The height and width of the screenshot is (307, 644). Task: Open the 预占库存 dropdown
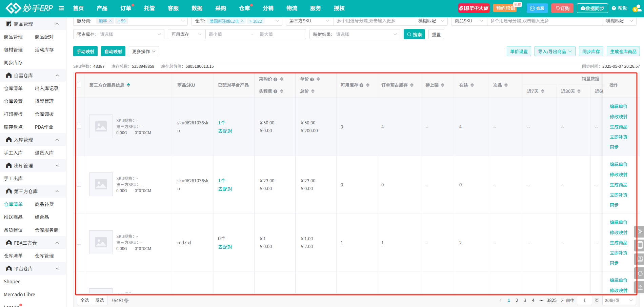(119, 34)
